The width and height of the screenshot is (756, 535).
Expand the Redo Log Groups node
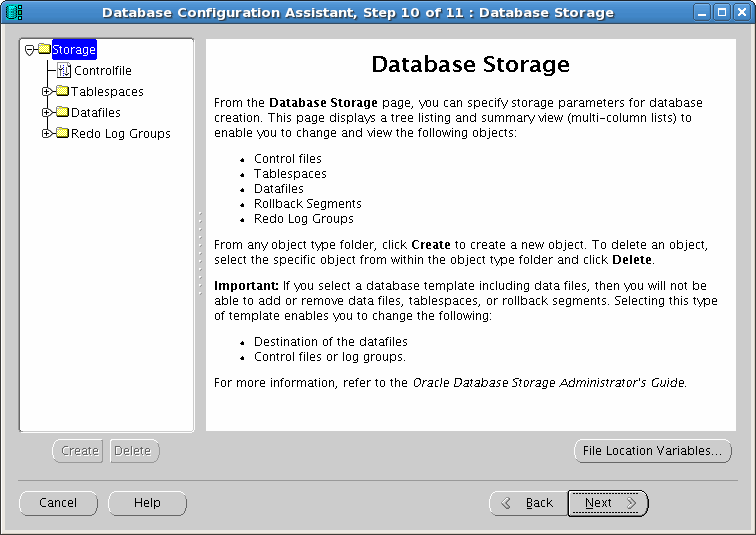(47, 134)
